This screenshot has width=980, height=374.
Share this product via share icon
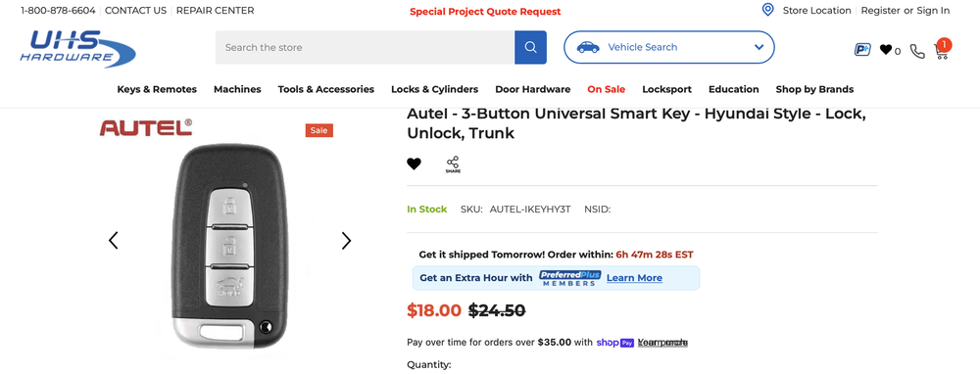coord(453,164)
